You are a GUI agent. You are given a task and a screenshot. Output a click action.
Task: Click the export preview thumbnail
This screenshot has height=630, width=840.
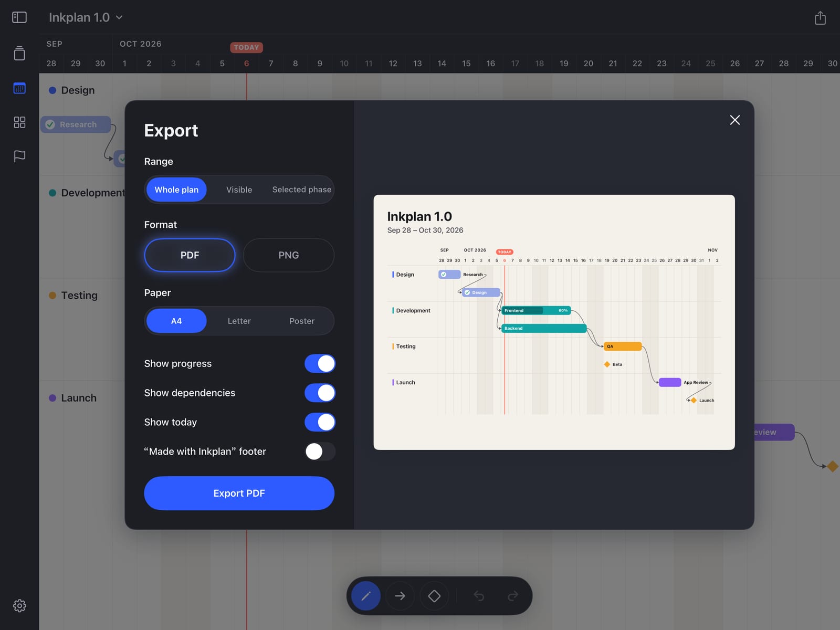click(554, 322)
